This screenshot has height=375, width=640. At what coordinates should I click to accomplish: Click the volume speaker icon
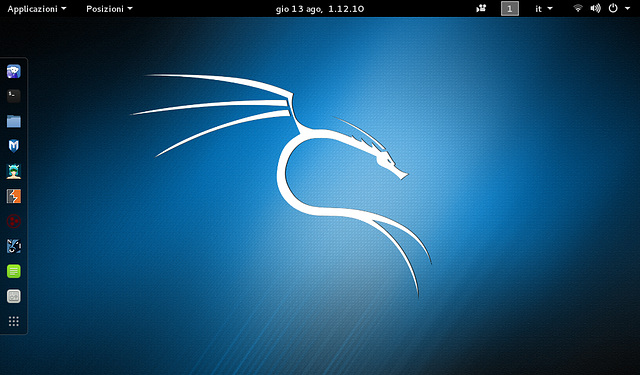coord(596,8)
